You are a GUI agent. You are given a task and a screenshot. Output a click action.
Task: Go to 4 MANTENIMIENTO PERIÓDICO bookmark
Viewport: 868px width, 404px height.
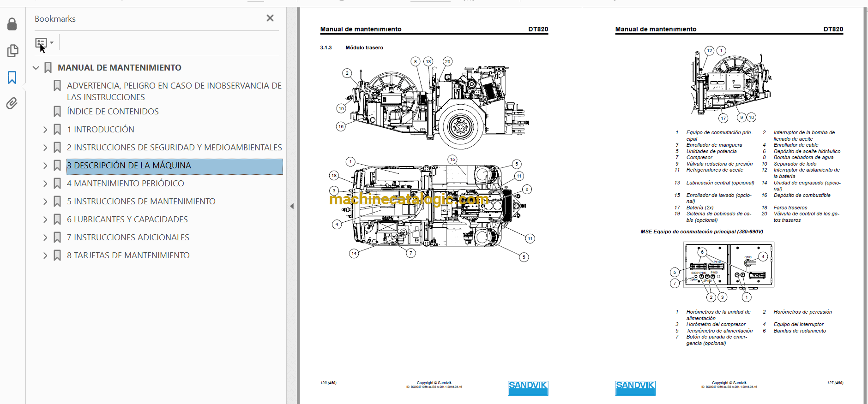126,184
